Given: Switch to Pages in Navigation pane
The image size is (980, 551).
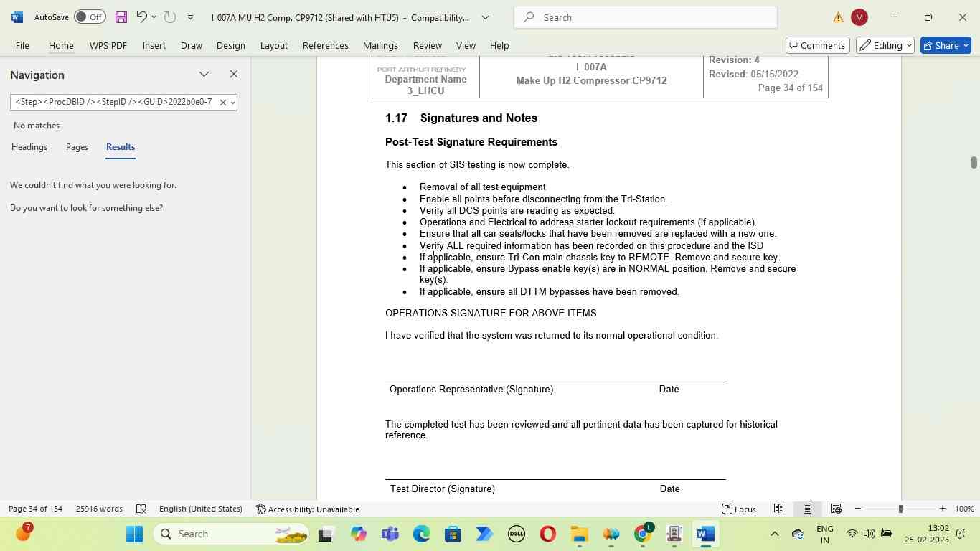Looking at the screenshot, I should coord(77,147).
